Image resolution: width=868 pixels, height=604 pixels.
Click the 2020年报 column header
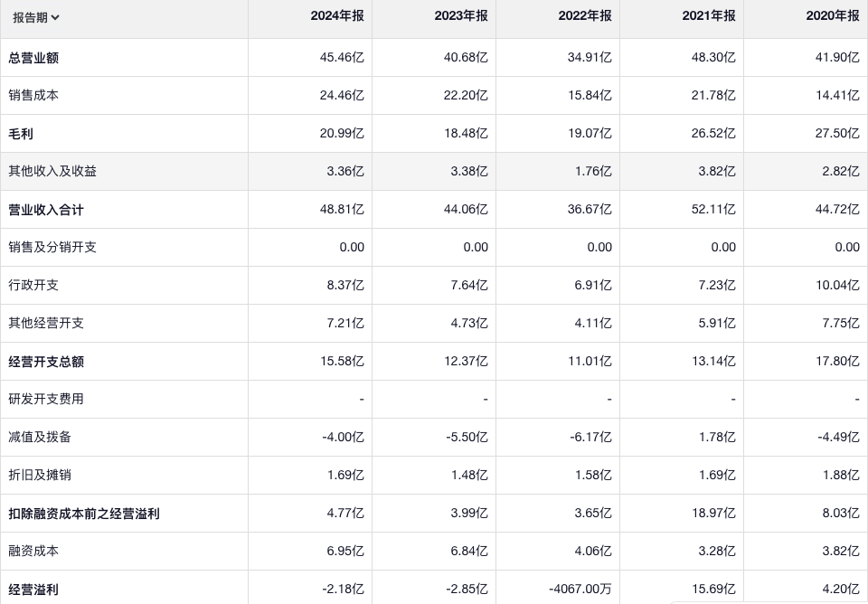click(833, 16)
